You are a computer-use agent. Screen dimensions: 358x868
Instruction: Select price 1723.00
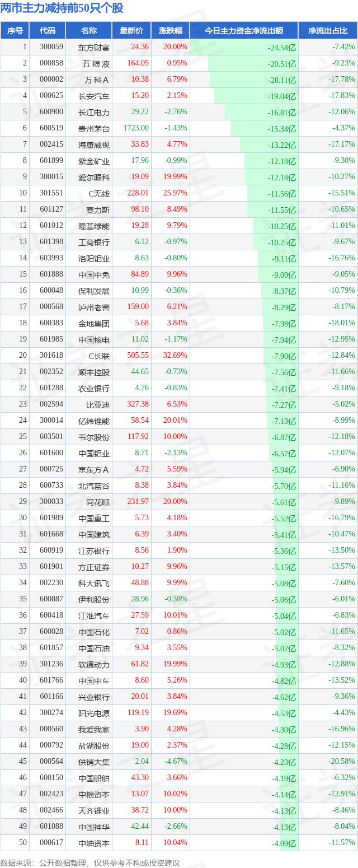pos(136,128)
